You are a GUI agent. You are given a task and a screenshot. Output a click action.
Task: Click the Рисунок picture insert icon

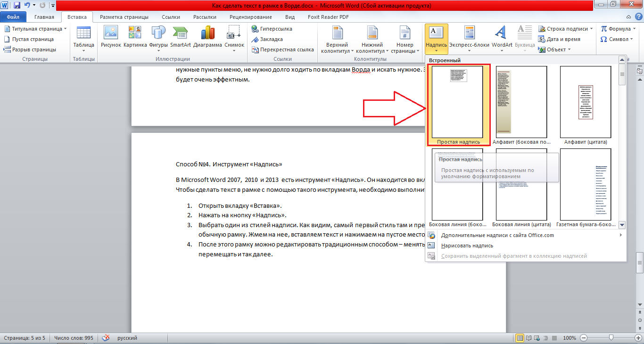[x=111, y=37]
